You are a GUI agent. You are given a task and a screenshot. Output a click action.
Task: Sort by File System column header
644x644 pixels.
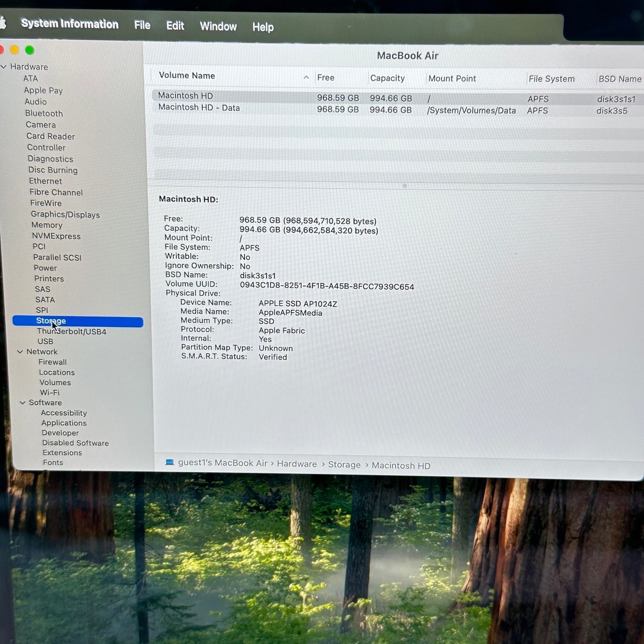[551, 79]
